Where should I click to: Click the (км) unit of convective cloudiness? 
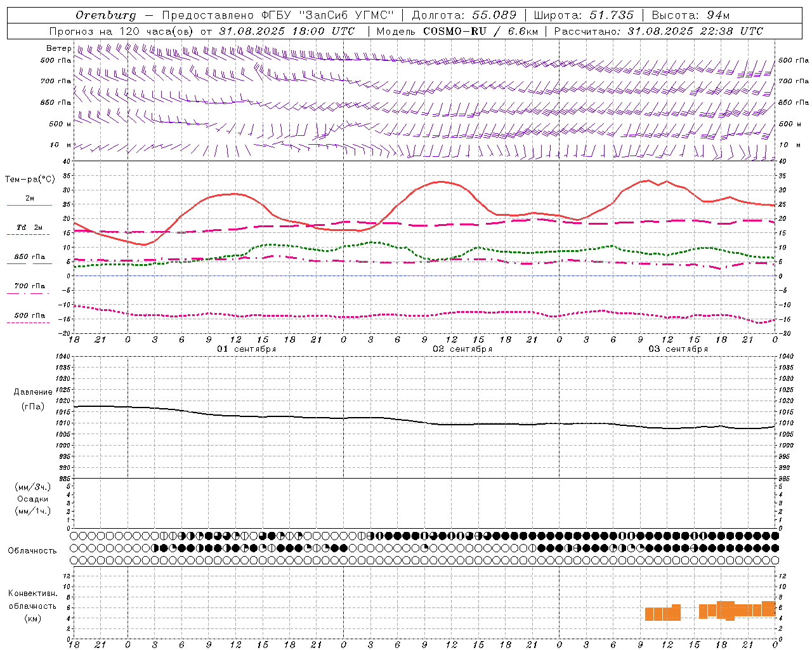coord(33,618)
